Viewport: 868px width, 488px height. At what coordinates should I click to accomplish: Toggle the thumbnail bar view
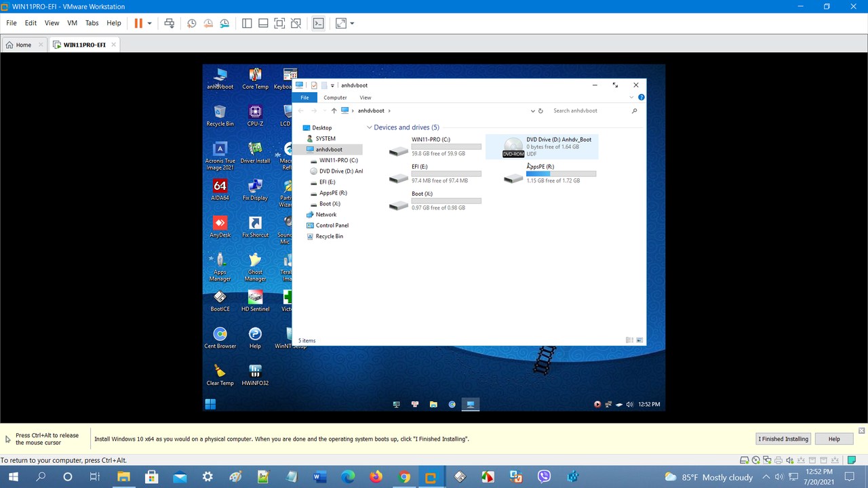coord(263,23)
